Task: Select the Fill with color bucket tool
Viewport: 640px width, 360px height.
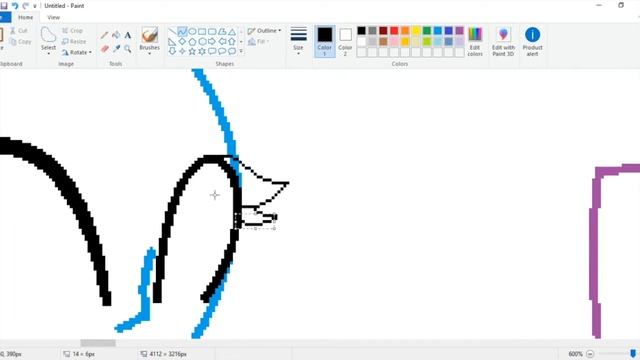Action: tap(116, 36)
